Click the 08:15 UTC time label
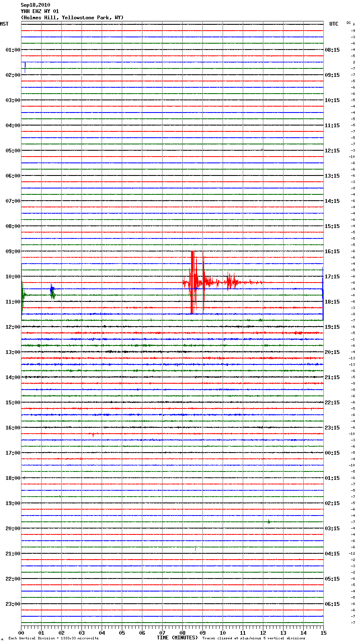The width and height of the screenshot is (357, 644). pyautogui.click(x=332, y=50)
